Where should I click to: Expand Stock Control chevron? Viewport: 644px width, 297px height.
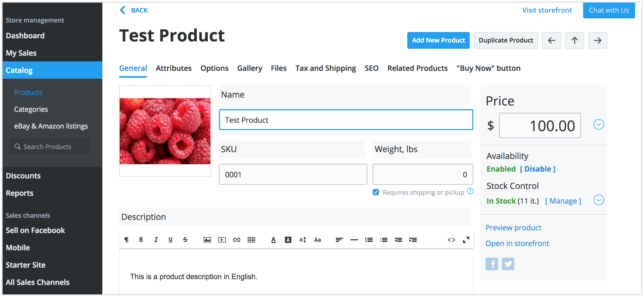[x=599, y=200]
